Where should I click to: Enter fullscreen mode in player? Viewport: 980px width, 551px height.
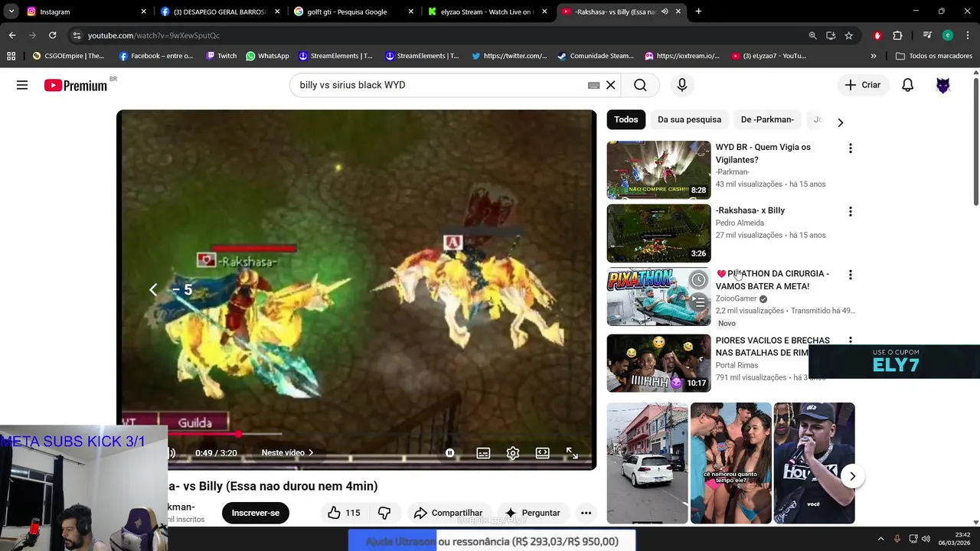coord(572,453)
